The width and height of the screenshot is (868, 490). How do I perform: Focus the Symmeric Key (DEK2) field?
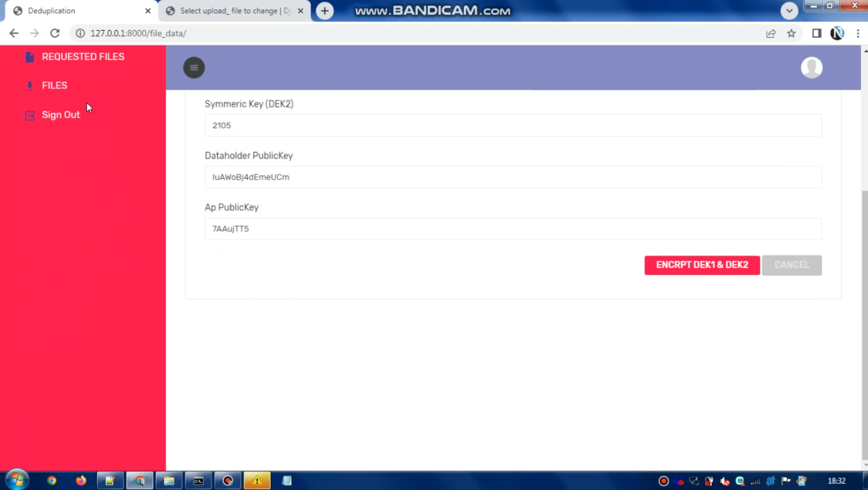coord(513,126)
